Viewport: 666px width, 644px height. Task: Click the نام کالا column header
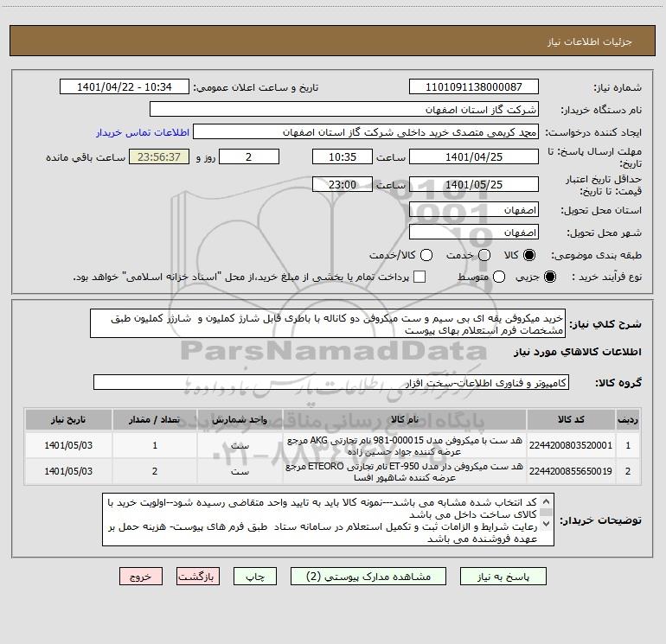coord(405,420)
